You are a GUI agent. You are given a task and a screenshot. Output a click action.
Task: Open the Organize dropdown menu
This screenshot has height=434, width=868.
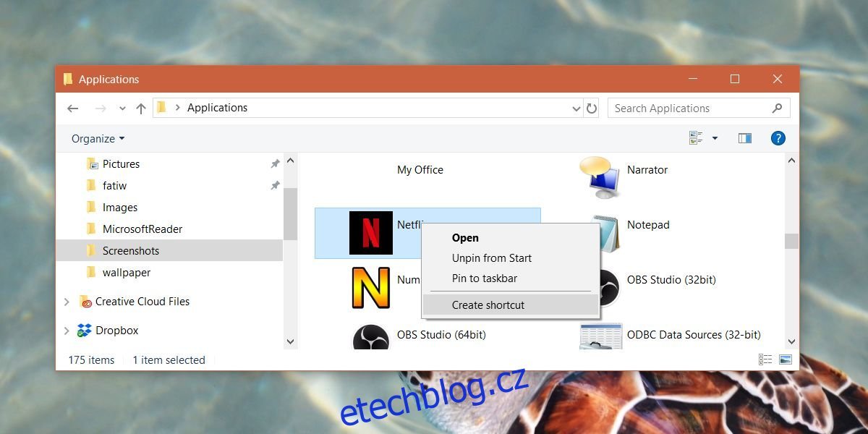98,139
